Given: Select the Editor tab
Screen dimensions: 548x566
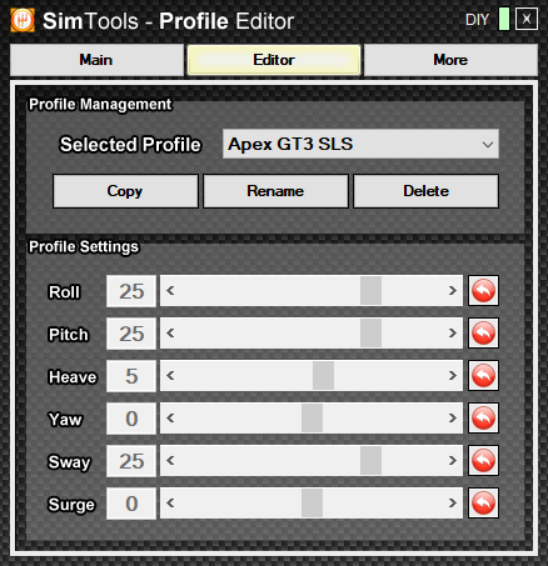Looking at the screenshot, I should pyautogui.click(x=274, y=60).
